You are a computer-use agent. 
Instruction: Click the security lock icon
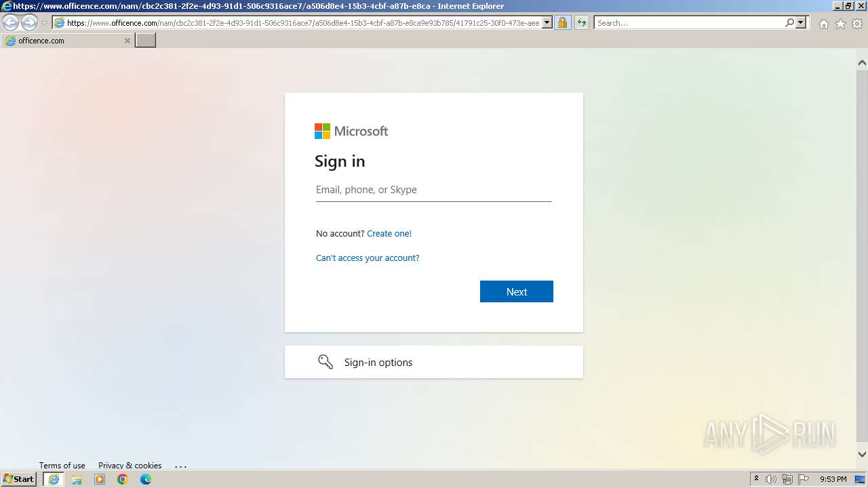click(x=562, y=23)
